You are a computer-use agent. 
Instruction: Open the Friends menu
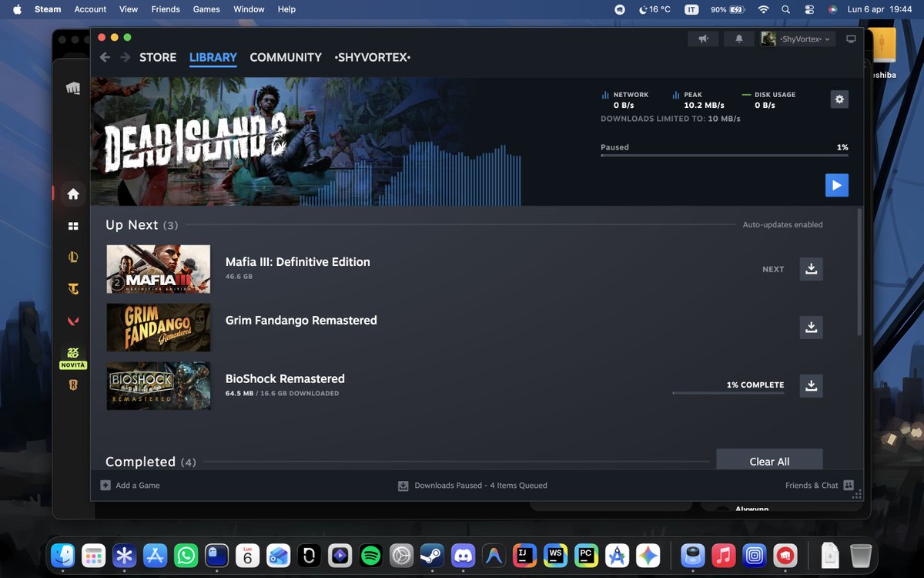coord(166,9)
